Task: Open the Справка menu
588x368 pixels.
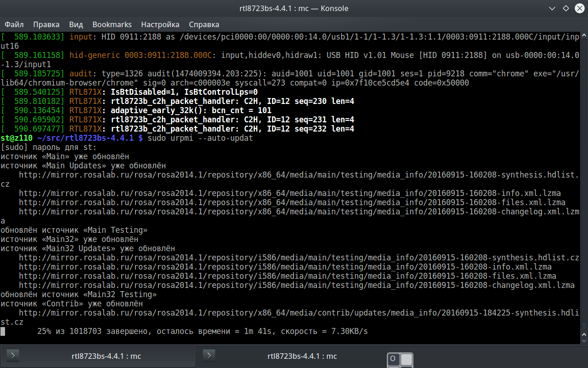Action: (204, 24)
